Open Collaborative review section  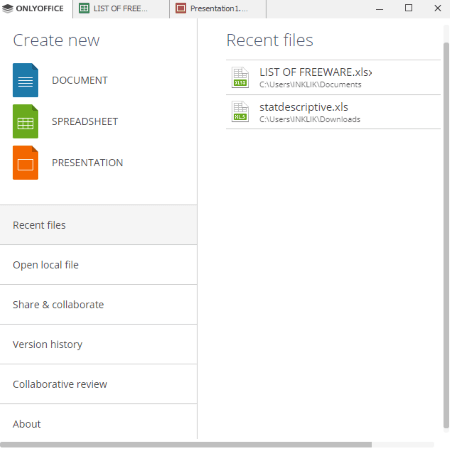[98, 384]
